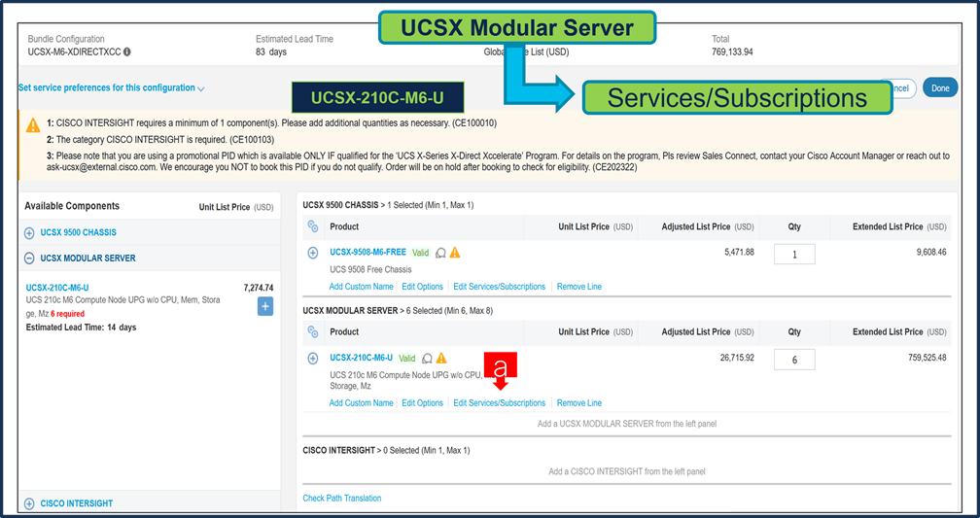Click the support headset icon for UCSX-9508-M6-FREE
This screenshot has height=518, width=980.
(440, 253)
